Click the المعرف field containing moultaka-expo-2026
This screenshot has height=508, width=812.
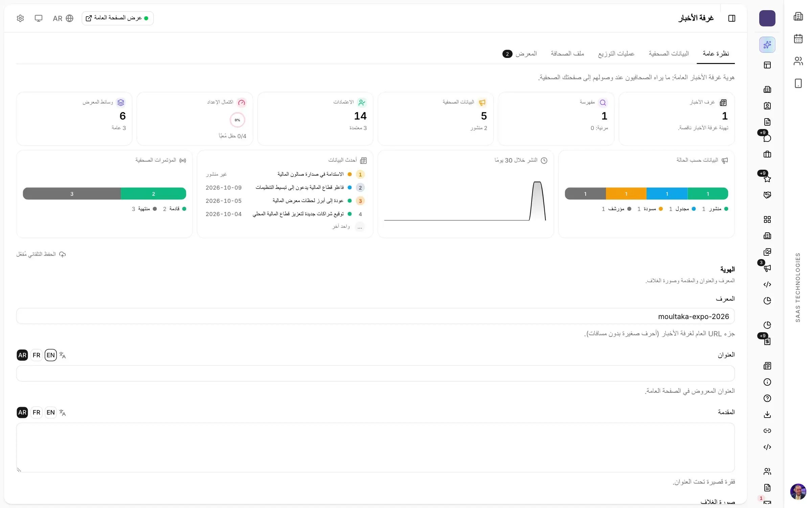(x=375, y=316)
